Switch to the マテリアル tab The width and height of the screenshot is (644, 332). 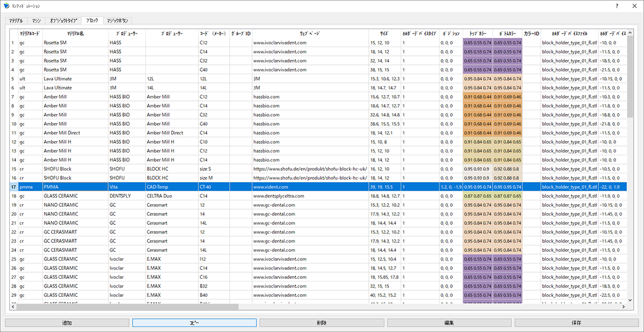tap(15, 20)
